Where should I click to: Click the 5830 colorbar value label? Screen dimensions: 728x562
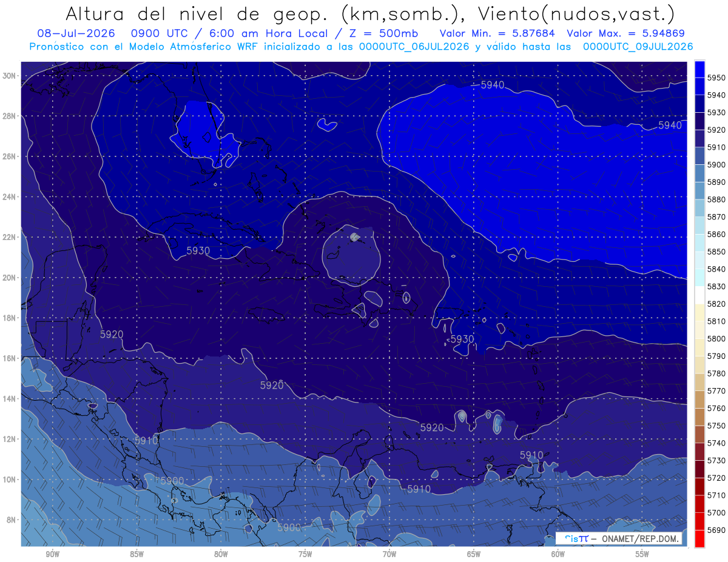point(716,286)
